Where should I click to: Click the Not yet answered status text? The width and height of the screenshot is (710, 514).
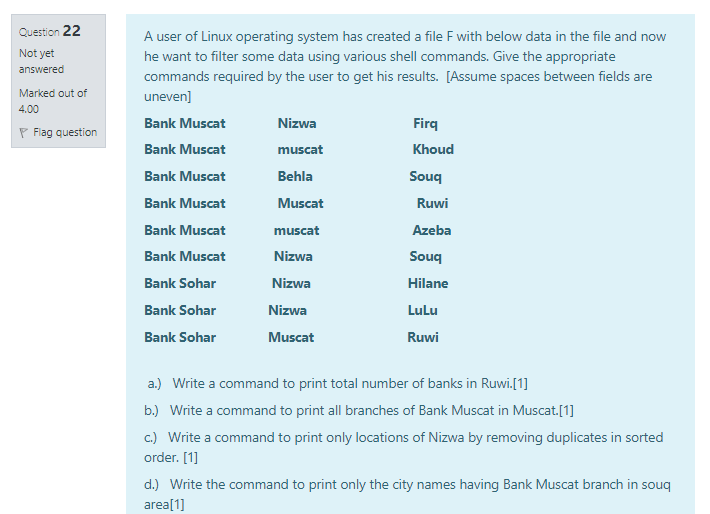coord(41,61)
